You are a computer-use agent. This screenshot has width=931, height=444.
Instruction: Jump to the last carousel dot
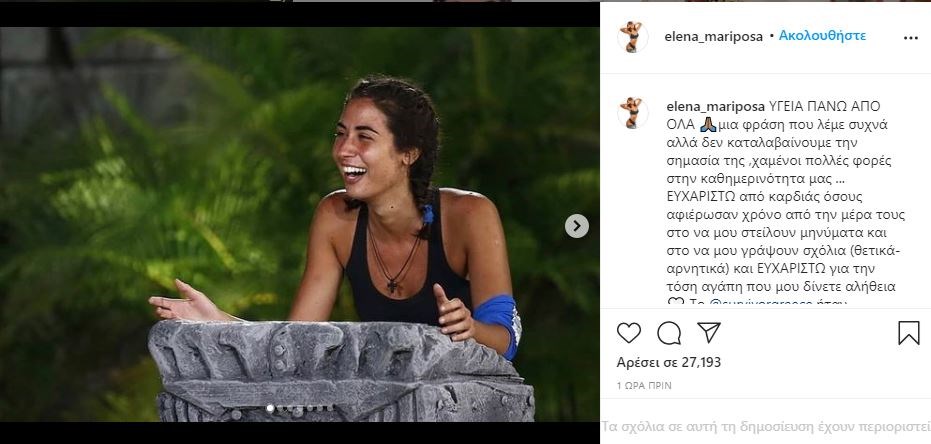pos(328,408)
